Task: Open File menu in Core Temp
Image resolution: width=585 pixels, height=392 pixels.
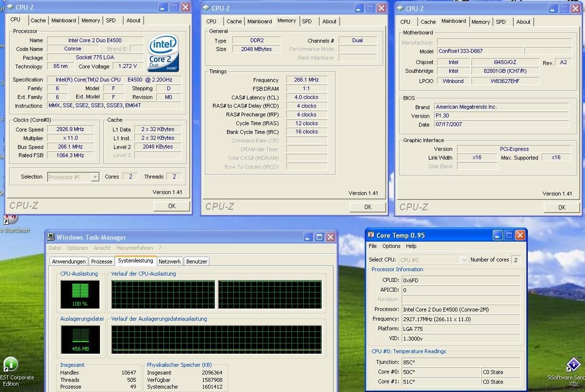Action: 373,246
